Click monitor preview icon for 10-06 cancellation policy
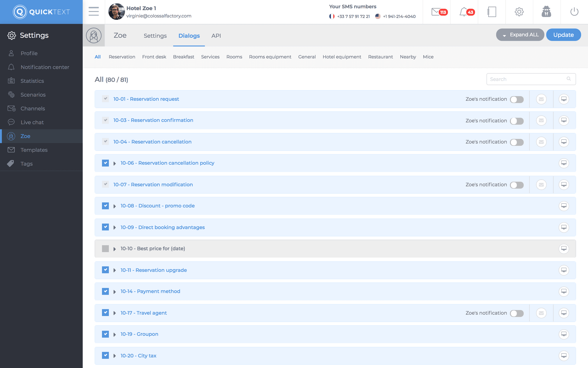The width and height of the screenshot is (588, 368). click(563, 163)
